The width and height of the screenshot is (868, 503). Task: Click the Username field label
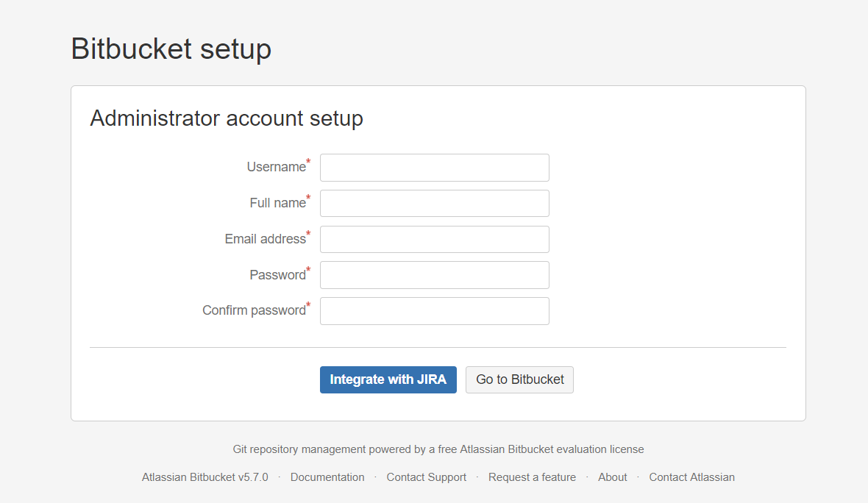277,166
